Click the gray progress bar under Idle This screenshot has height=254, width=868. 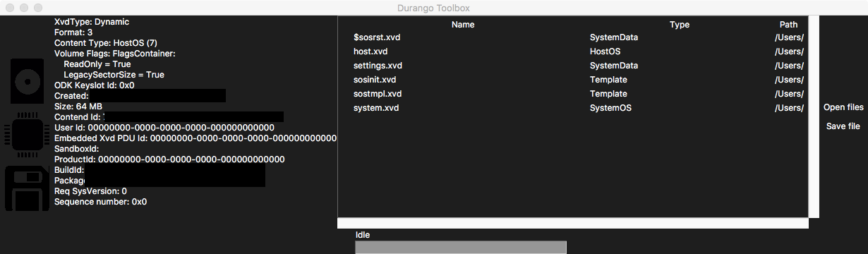pos(461,247)
